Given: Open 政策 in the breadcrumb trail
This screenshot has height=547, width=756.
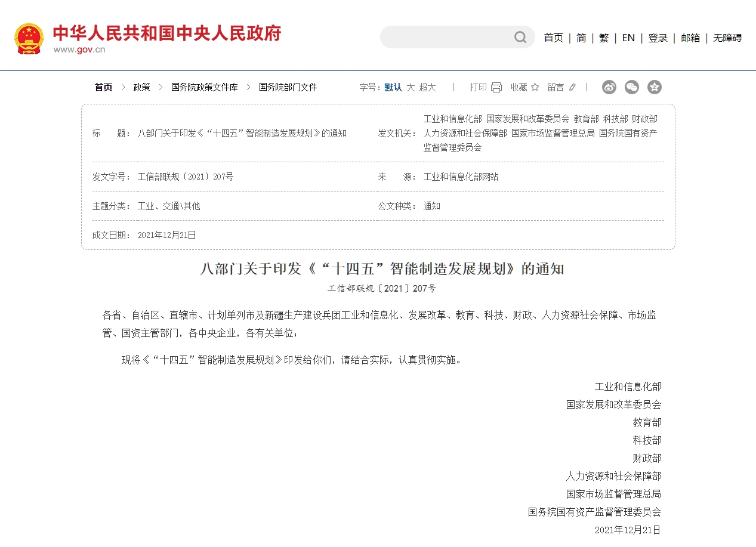Looking at the screenshot, I should click(142, 87).
